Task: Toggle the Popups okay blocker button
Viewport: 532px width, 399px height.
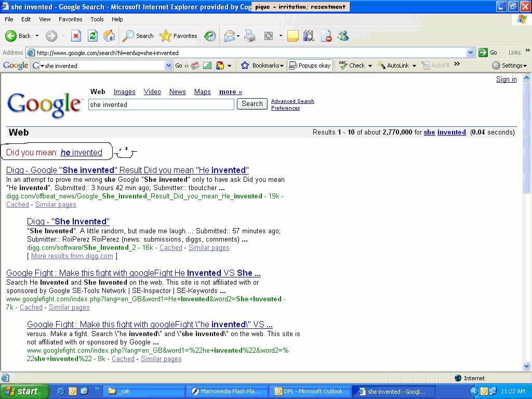Action: (310, 65)
